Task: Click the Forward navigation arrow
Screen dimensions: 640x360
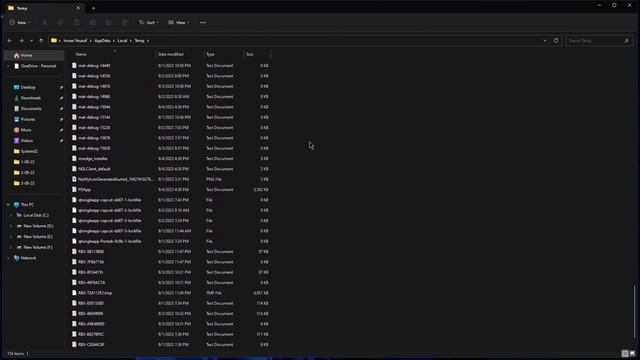Action: click(x=21, y=41)
